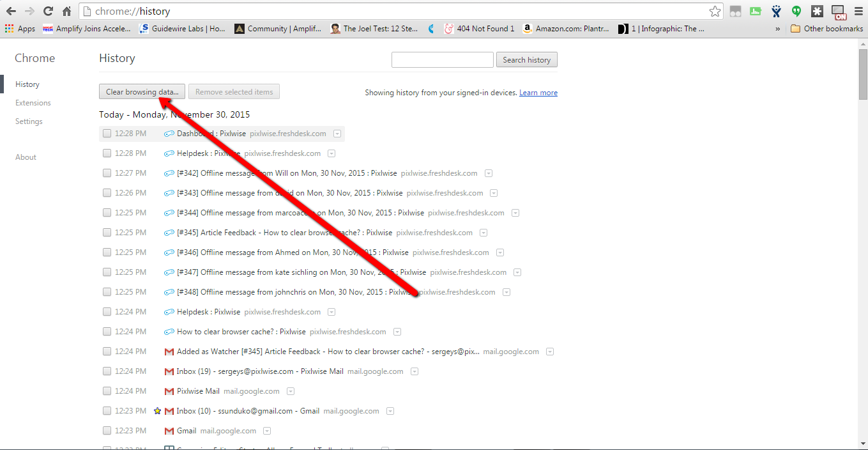Open the Guidewire Labs bookmark
Image resolution: width=868 pixels, height=450 pixels.
pyautogui.click(x=183, y=29)
